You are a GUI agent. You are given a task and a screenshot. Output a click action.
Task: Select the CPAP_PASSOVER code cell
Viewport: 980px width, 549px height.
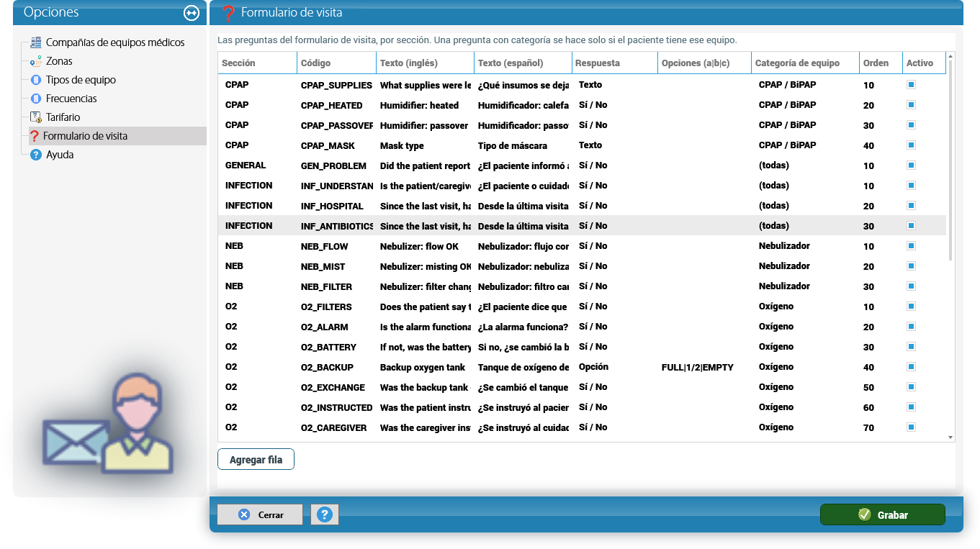coord(337,125)
